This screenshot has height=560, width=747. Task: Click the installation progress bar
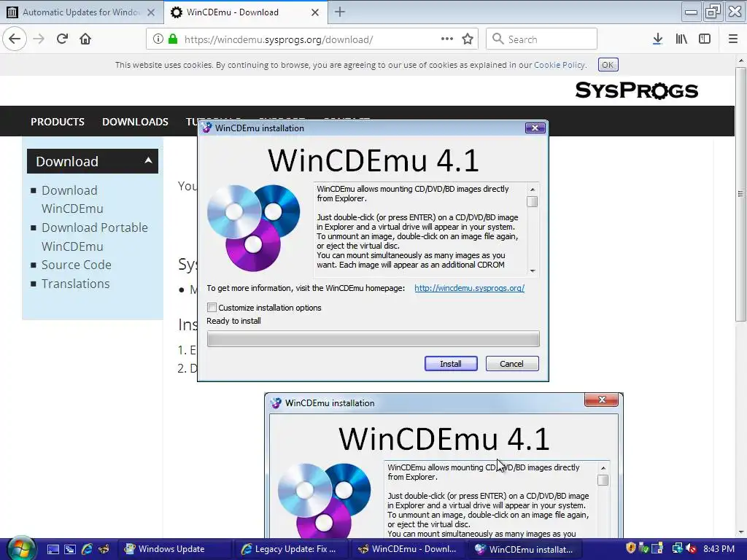click(x=373, y=338)
